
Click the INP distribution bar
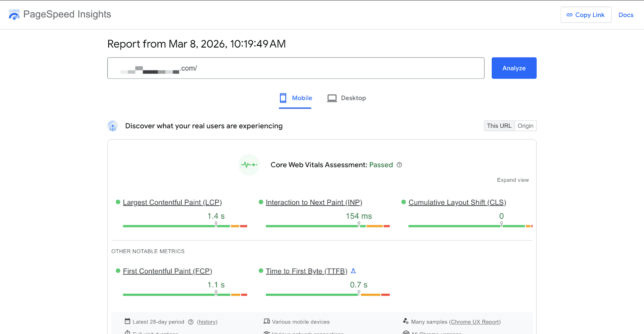328,226
